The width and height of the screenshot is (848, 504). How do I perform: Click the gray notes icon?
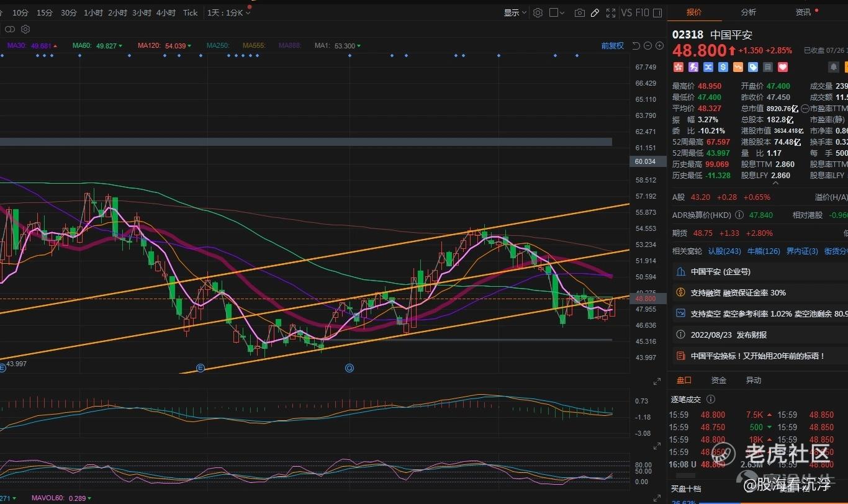(x=768, y=66)
